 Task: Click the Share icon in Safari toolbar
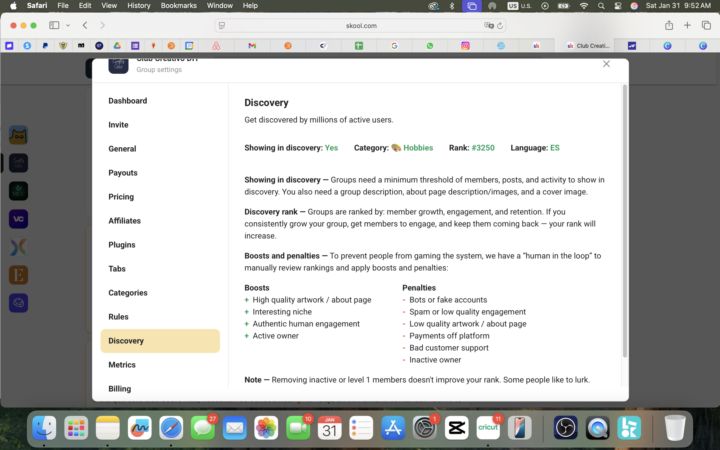coord(666,25)
